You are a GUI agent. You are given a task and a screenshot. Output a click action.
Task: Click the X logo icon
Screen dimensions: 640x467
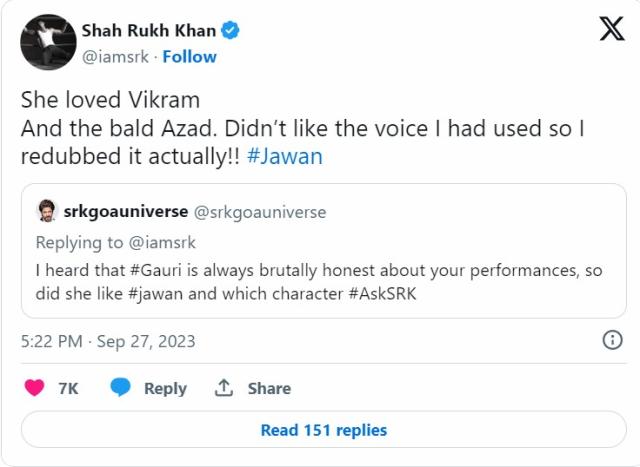point(611,30)
